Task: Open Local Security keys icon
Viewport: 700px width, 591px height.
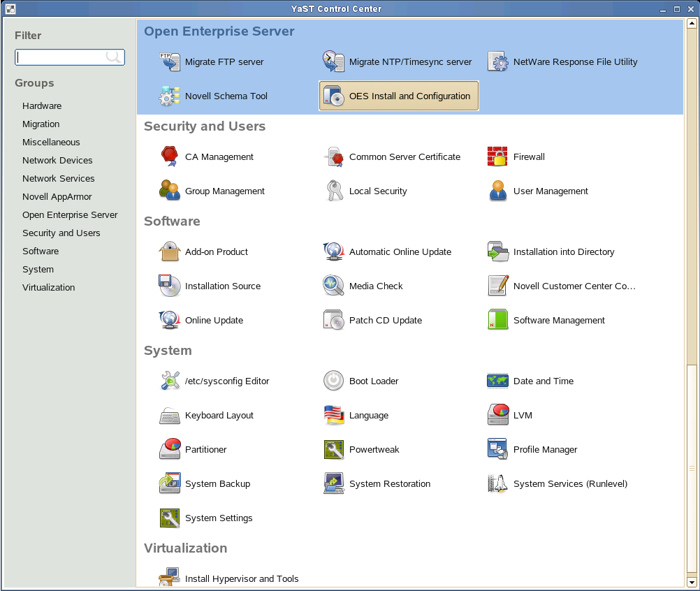Action: click(333, 191)
